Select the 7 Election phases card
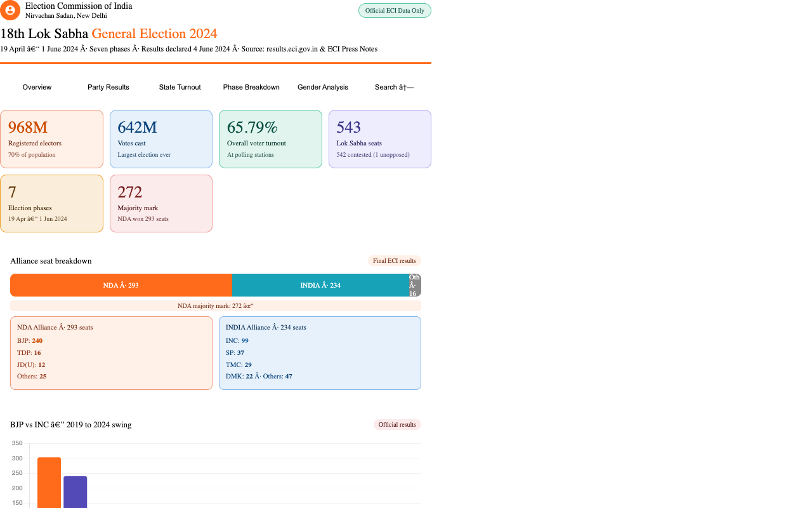The width and height of the screenshot is (812, 508). (51, 204)
